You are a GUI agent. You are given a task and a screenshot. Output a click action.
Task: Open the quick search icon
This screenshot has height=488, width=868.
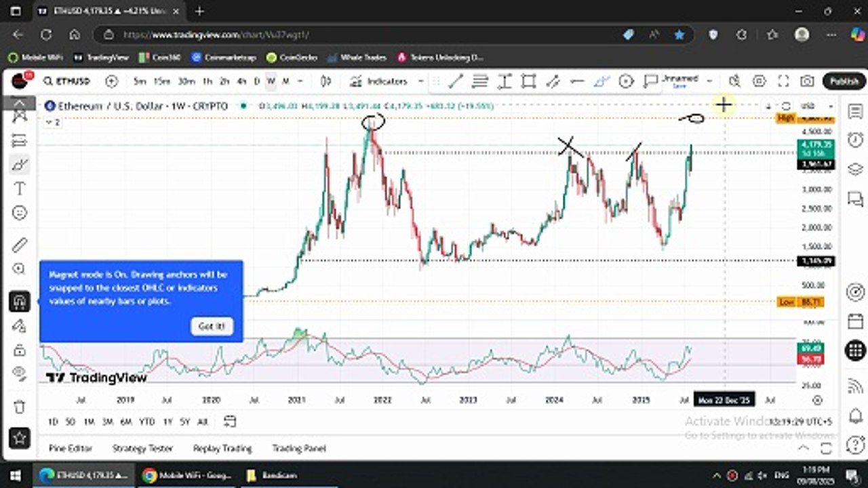[734, 81]
